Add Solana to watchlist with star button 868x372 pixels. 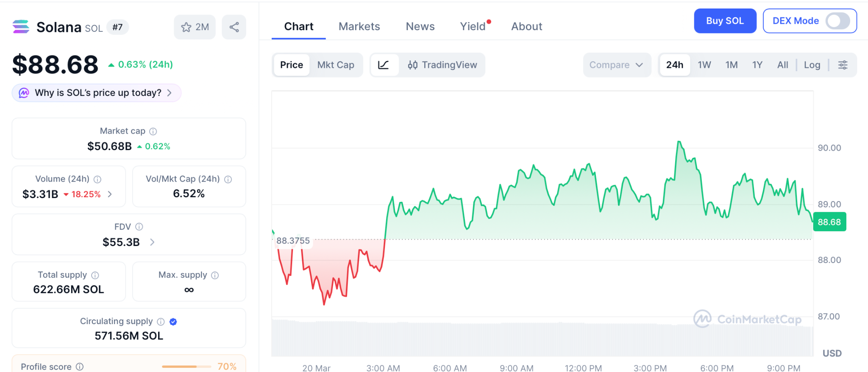(x=195, y=27)
